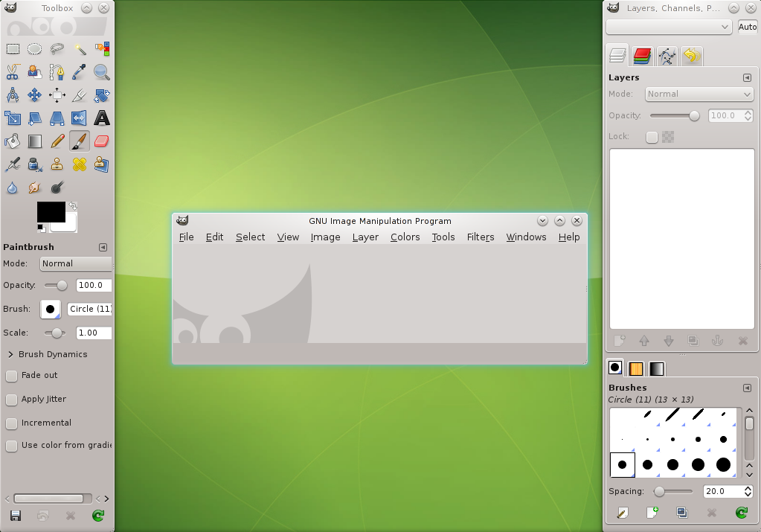This screenshot has width=761, height=532.
Task: Select the Heal bandage tool
Action: [80, 164]
